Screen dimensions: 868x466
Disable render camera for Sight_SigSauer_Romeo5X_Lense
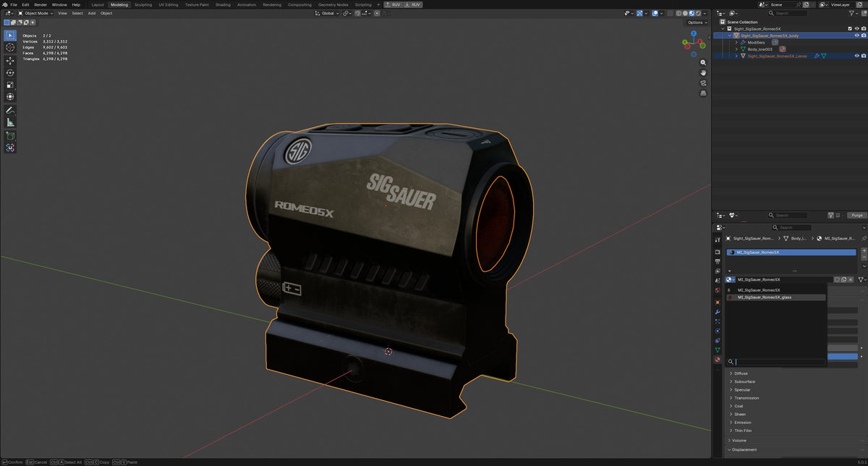[x=864, y=56]
